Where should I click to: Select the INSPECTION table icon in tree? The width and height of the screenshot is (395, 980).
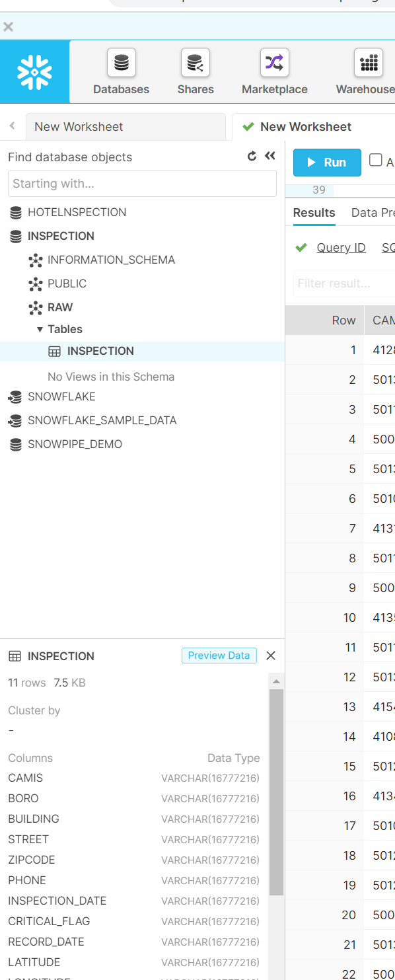(55, 352)
